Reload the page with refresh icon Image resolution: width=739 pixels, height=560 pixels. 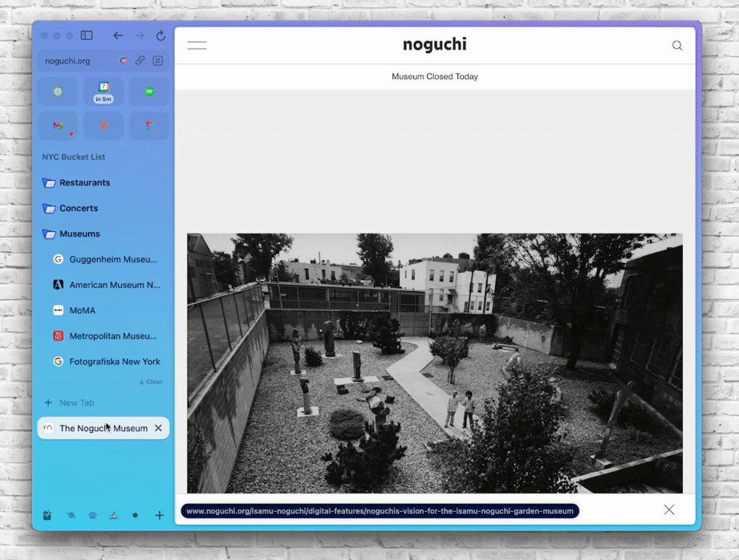pyautogui.click(x=160, y=35)
